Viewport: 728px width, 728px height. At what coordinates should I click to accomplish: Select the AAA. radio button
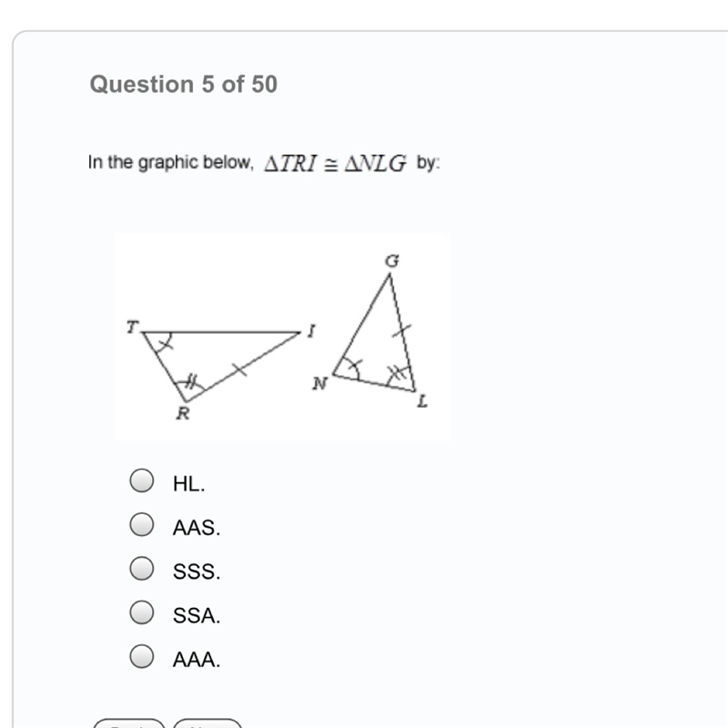142,656
